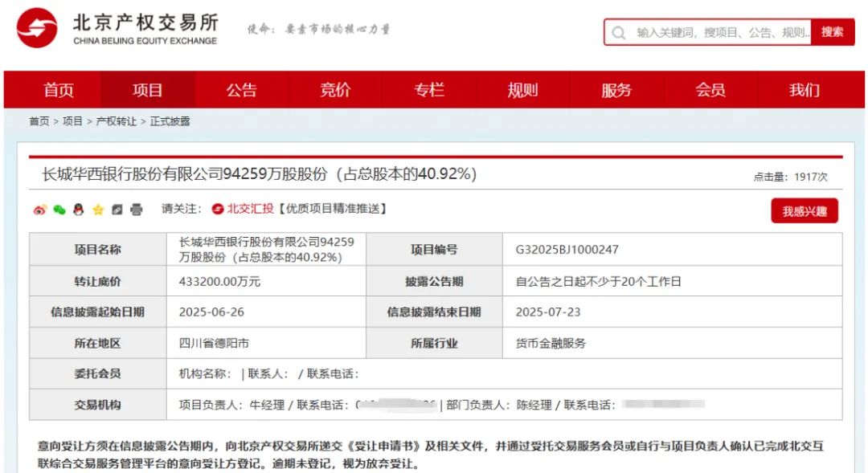The width and height of the screenshot is (868, 473).
Task: Add to favorites with star icon
Action: coord(98,209)
